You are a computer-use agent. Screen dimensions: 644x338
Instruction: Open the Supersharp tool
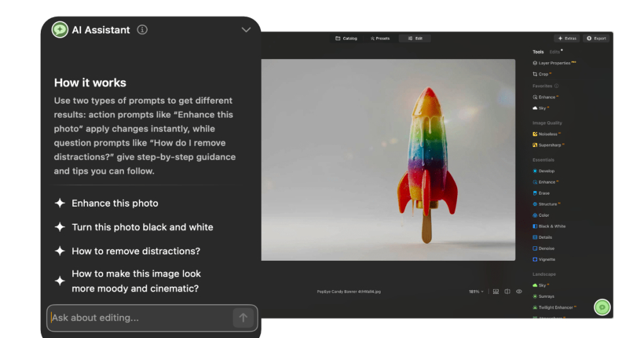click(548, 144)
